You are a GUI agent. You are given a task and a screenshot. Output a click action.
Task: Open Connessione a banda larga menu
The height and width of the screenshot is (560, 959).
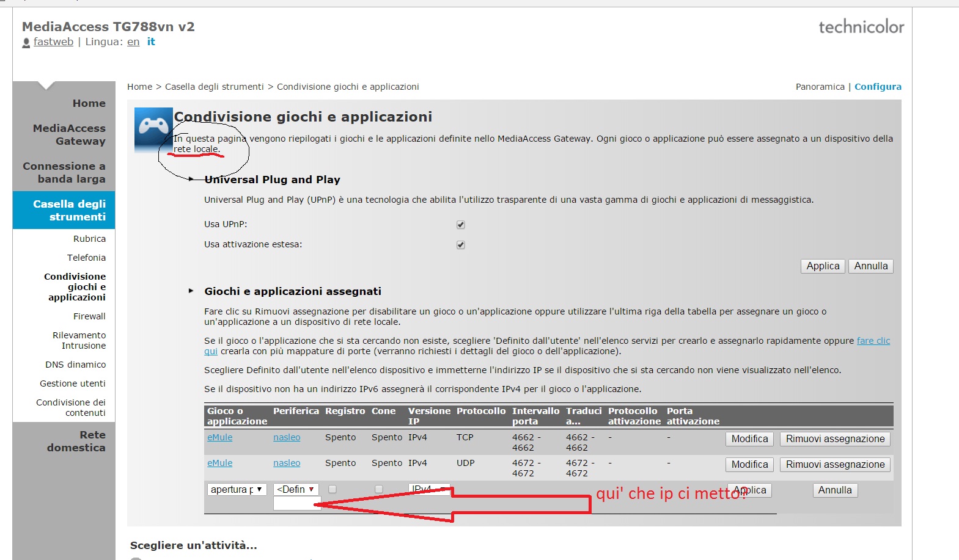(x=64, y=172)
